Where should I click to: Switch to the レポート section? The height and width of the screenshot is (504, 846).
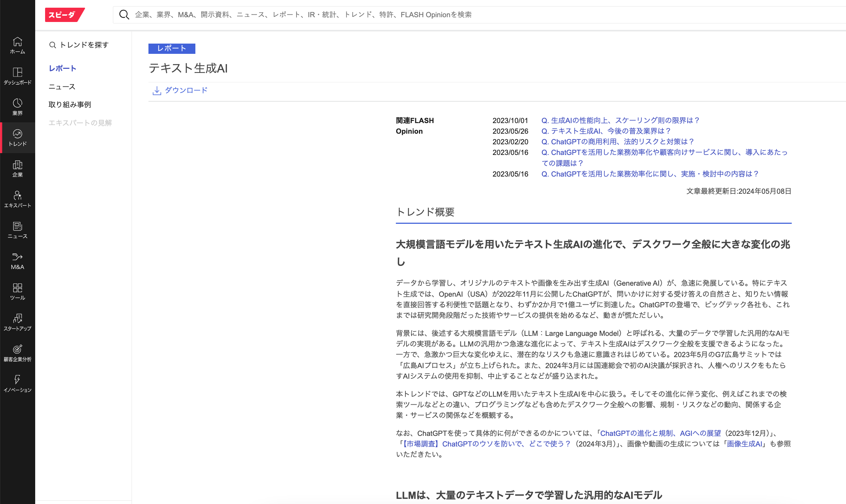pyautogui.click(x=62, y=68)
